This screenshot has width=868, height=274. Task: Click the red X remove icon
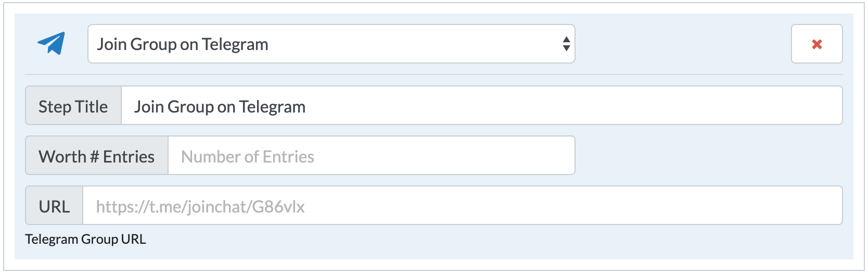coord(817,44)
